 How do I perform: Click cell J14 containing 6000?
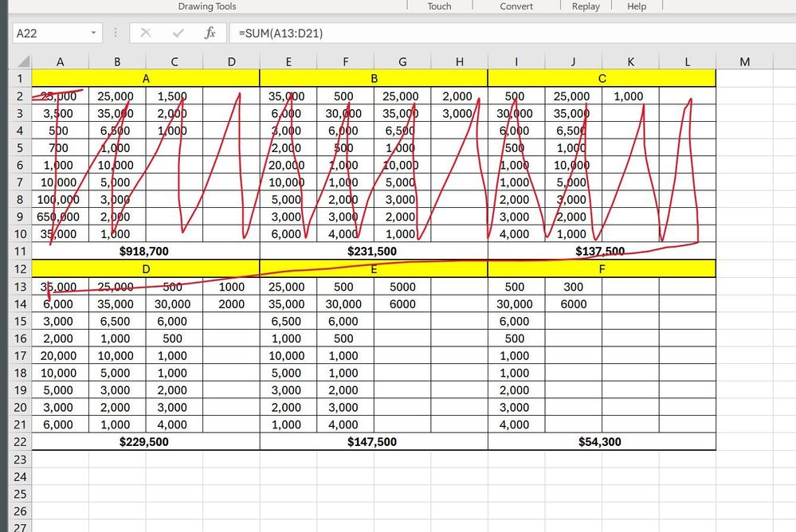coord(573,304)
